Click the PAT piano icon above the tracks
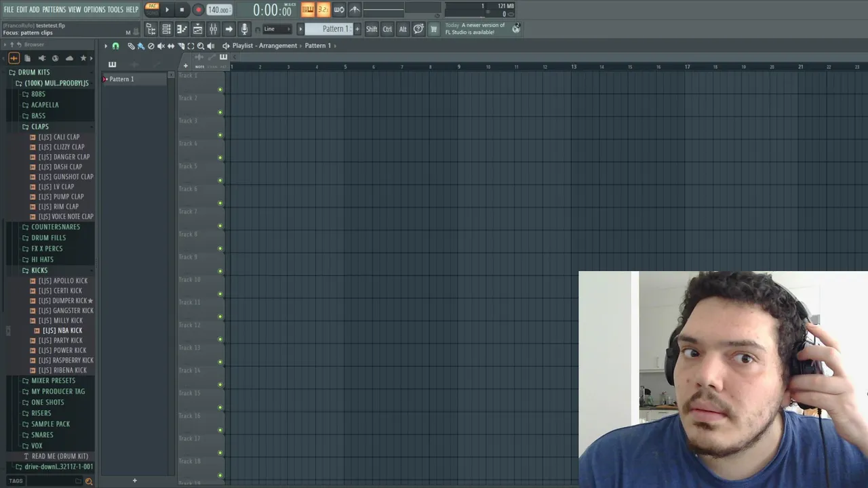 [x=223, y=57]
